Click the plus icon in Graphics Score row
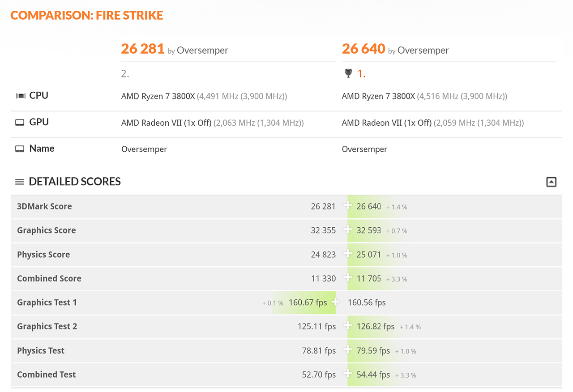Image resolution: width=573 pixels, height=392 pixels. point(347,230)
